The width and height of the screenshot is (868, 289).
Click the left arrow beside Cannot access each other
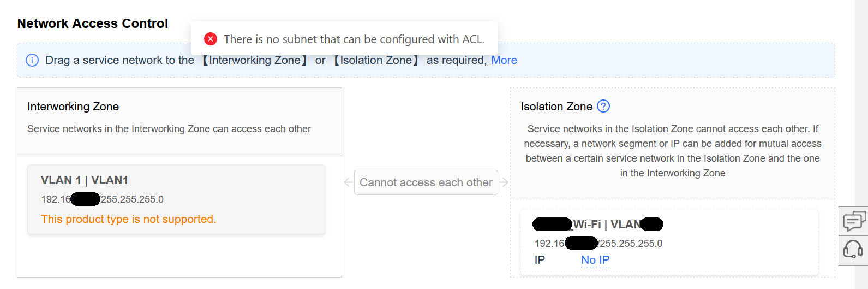(x=348, y=182)
